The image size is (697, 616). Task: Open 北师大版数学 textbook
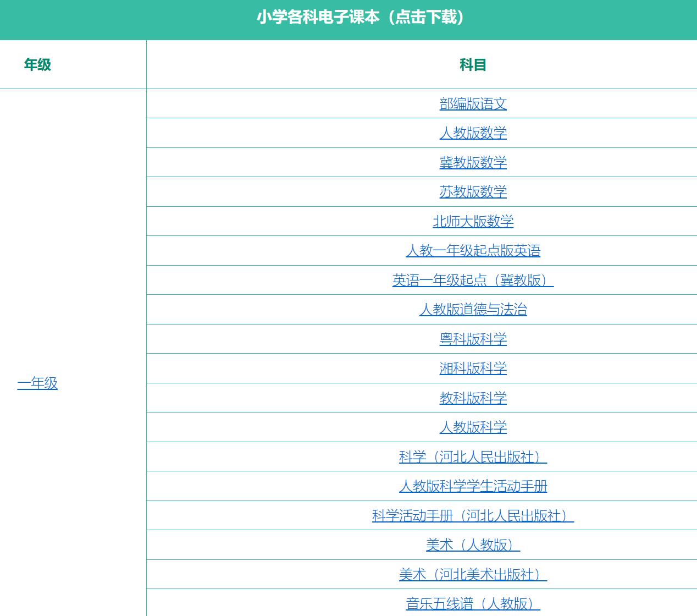coord(473,221)
